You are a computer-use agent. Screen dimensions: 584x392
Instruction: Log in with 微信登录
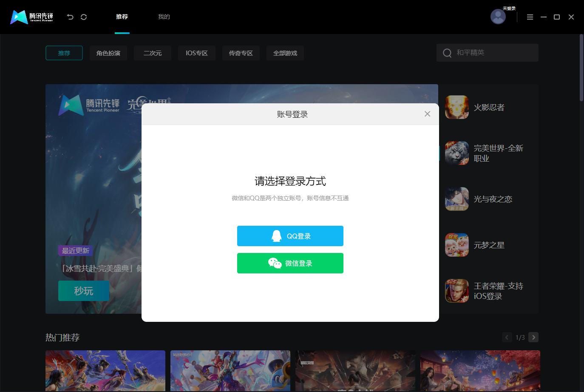pyautogui.click(x=290, y=263)
